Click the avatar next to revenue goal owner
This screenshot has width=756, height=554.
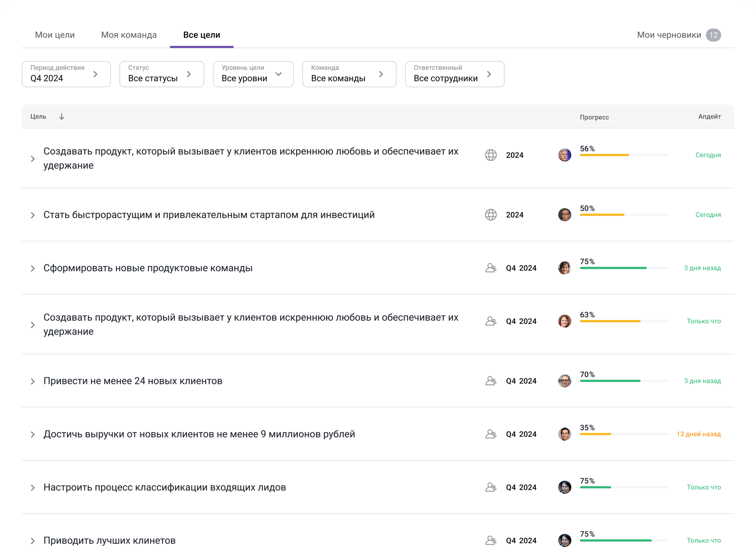(565, 434)
